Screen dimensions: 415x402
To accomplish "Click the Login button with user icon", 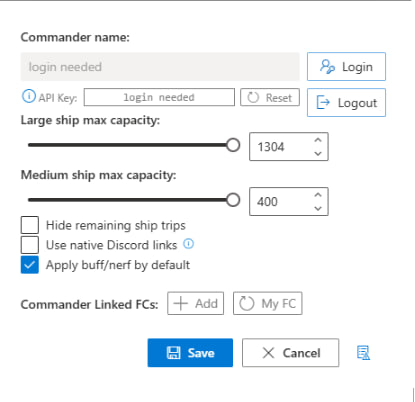I will point(346,66).
